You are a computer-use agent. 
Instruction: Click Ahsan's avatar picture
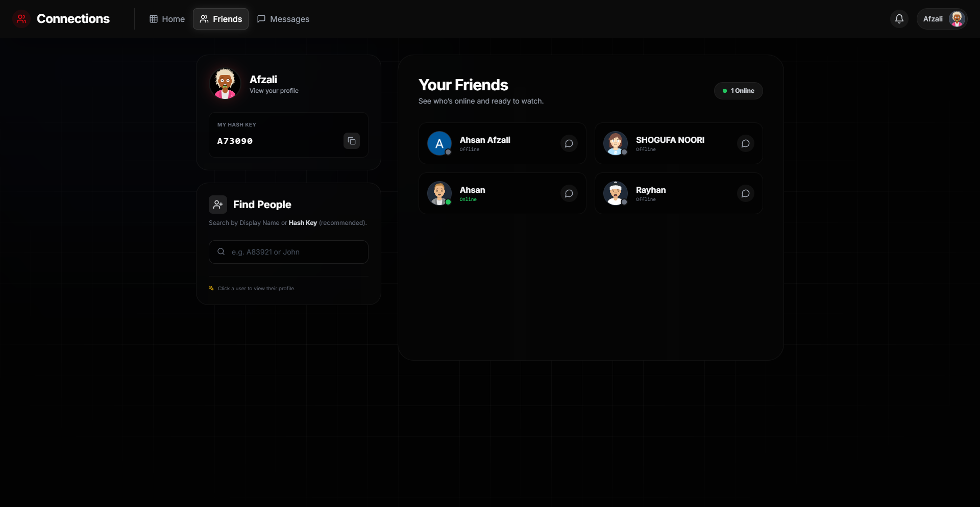click(x=439, y=194)
